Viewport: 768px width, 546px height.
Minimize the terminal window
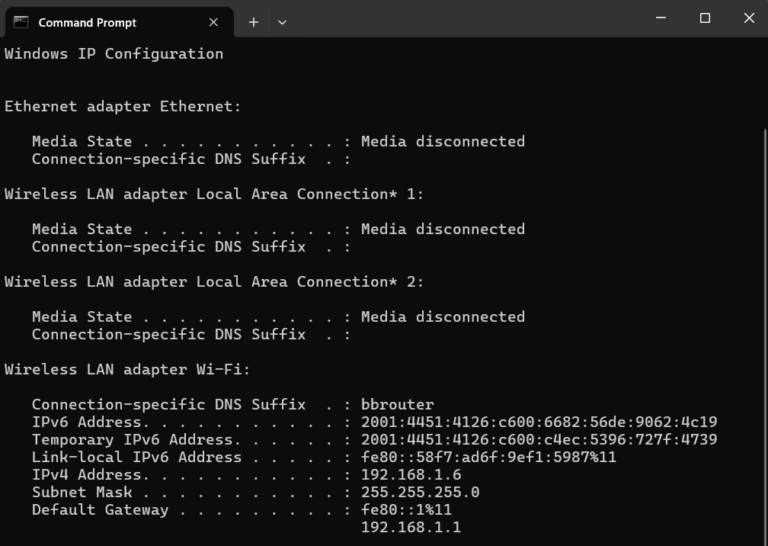[x=661, y=18]
